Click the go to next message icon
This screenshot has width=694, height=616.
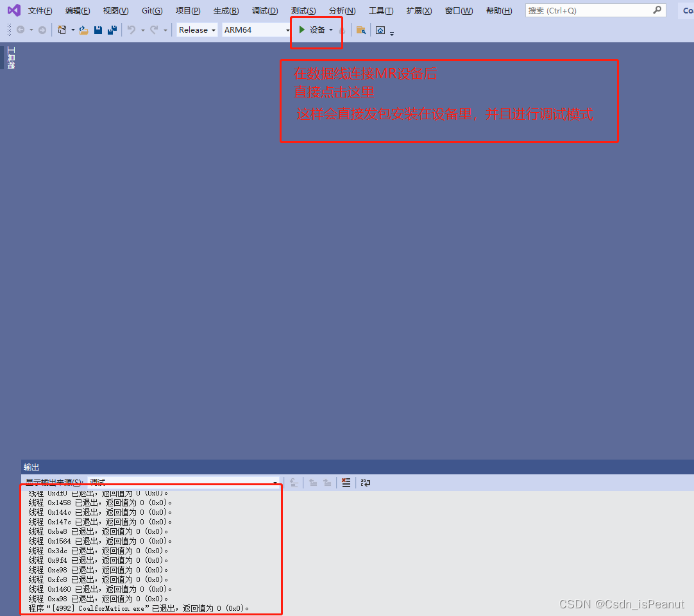(x=327, y=483)
